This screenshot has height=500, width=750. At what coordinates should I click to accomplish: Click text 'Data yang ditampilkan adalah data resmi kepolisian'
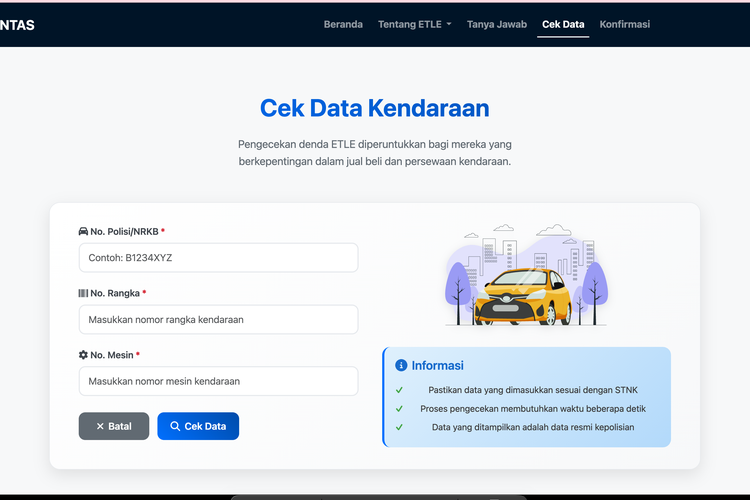(x=533, y=427)
